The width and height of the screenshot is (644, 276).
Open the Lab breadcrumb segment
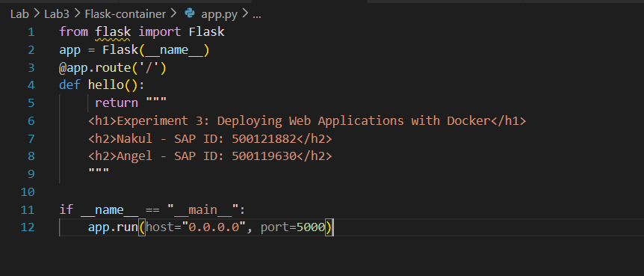[x=19, y=14]
